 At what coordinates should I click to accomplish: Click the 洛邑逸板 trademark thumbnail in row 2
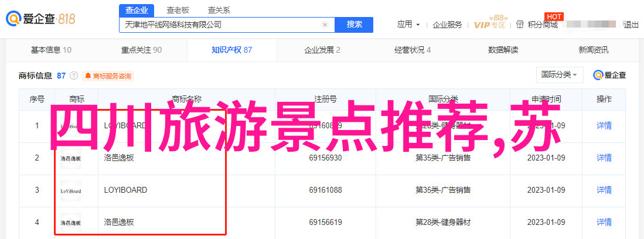coord(71,158)
